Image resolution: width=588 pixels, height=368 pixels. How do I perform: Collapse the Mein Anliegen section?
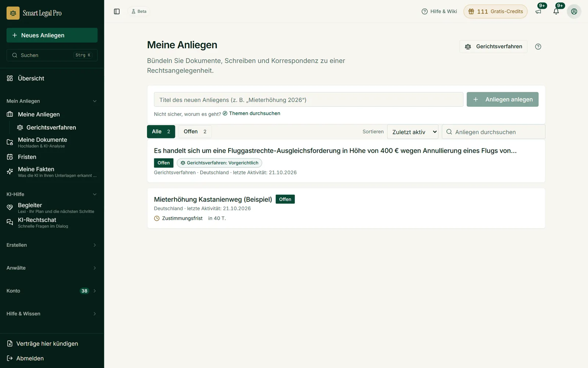click(52, 101)
